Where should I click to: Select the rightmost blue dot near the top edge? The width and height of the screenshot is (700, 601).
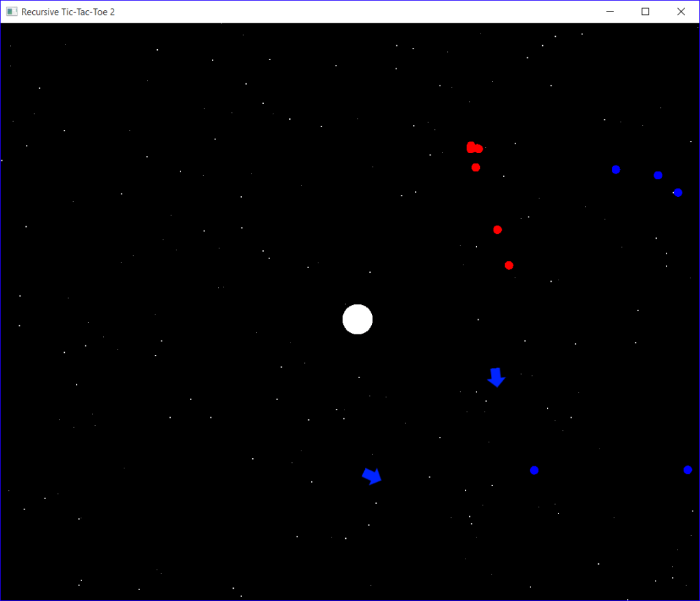pyautogui.click(x=677, y=192)
